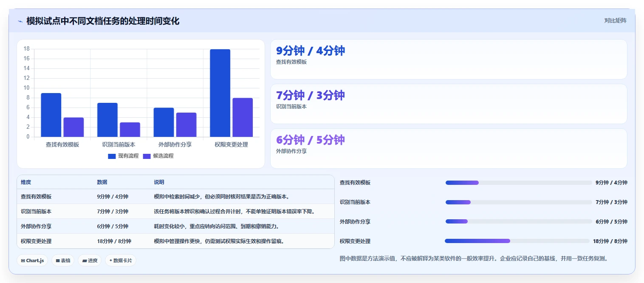Click the progress value 18分钟 / 8分钟
Viewport: 644px width, 283px height.
pos(610,241)
